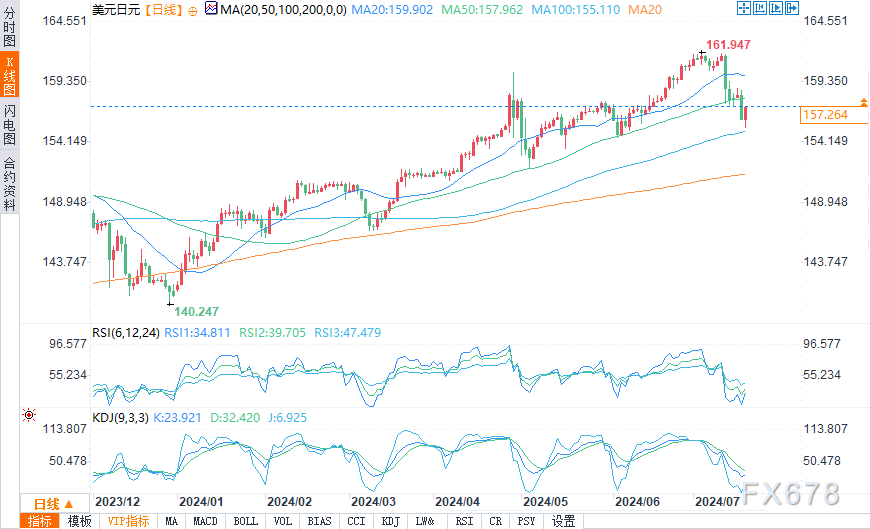Click the RSI2:39.705 value
Viewport: 870px width, 529px height.
click(272, 333)
